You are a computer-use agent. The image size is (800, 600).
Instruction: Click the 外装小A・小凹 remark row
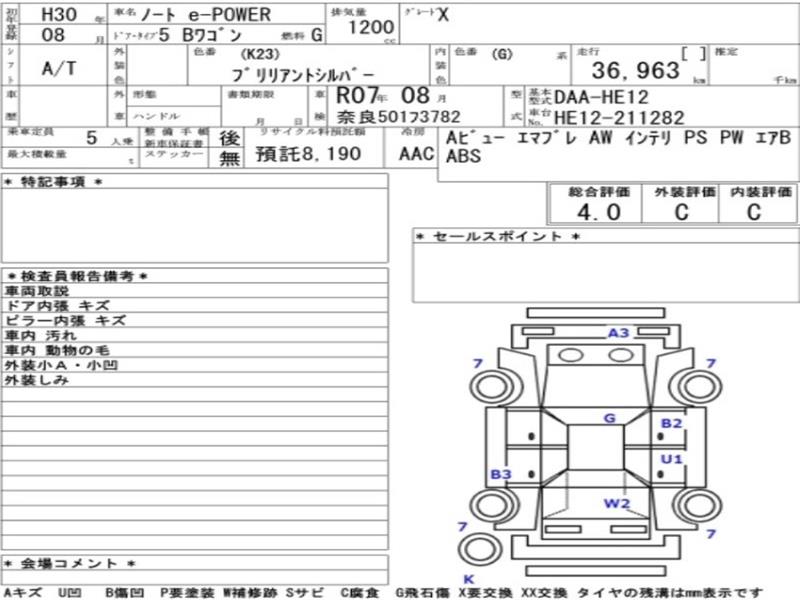(194, 365)
